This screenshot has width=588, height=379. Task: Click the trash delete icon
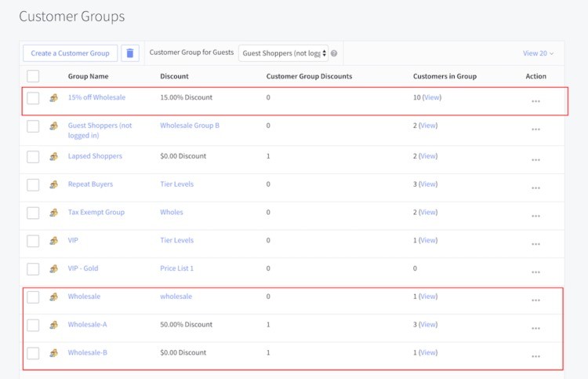[130, 53]
